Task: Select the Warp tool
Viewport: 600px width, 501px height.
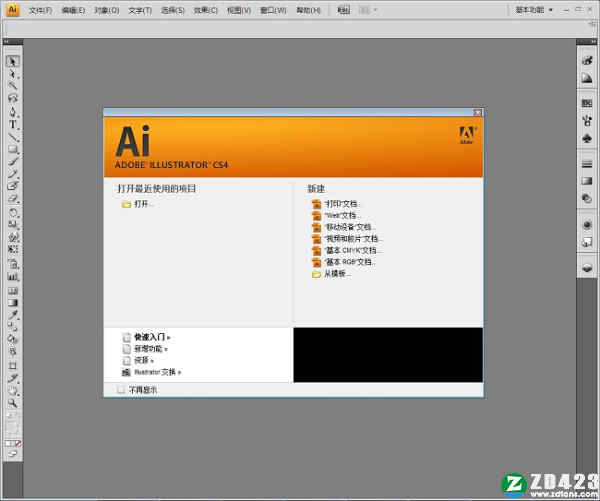Action: pos(13,237)
